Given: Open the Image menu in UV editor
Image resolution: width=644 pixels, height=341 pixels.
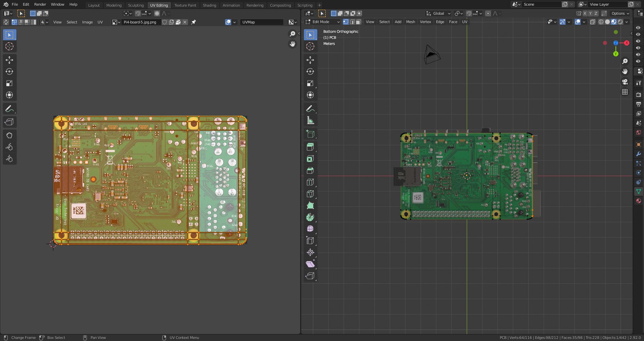Looking at the screenshot, I should [x=87, y=22].
